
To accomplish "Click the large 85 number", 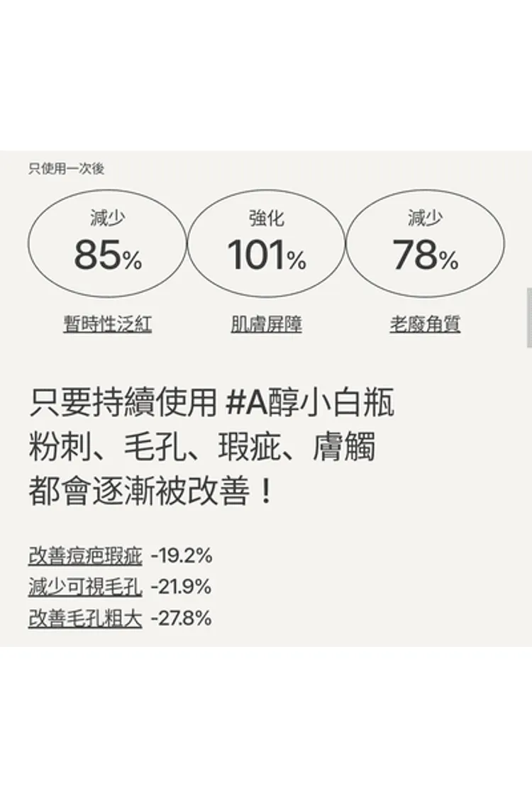I will click(98, 255).
